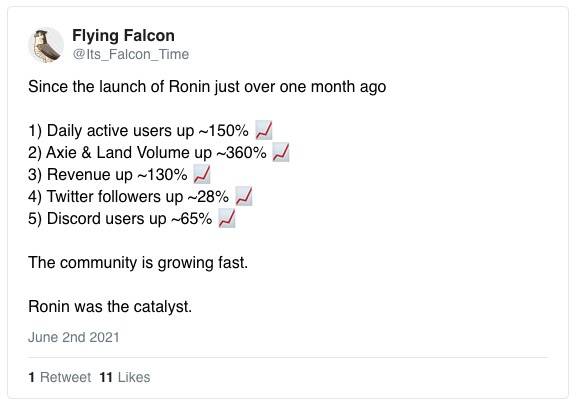This screenshot has height=407, width=578.
Task: Click chart emoji after Twitter followers line
Action: (244, 196)
